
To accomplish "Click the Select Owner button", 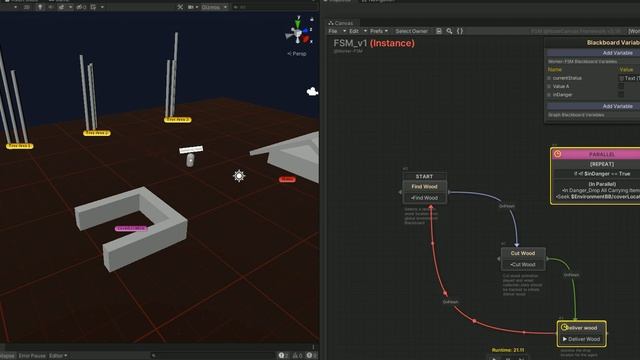I will [411, 31].
